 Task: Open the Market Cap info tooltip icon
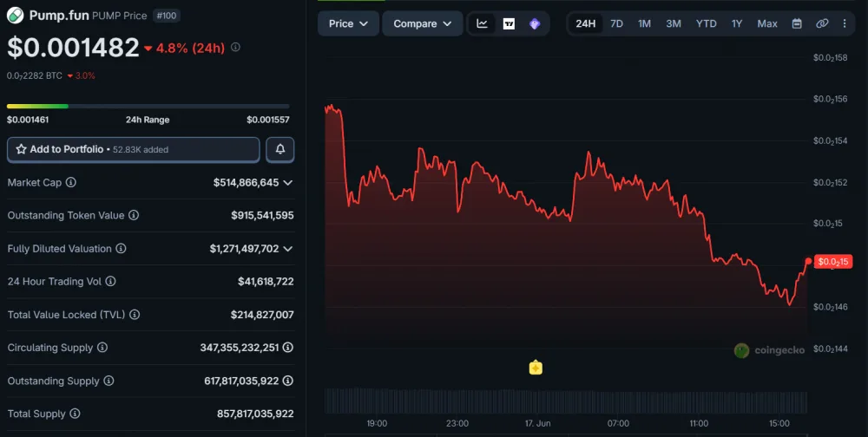tap(71, 182)
